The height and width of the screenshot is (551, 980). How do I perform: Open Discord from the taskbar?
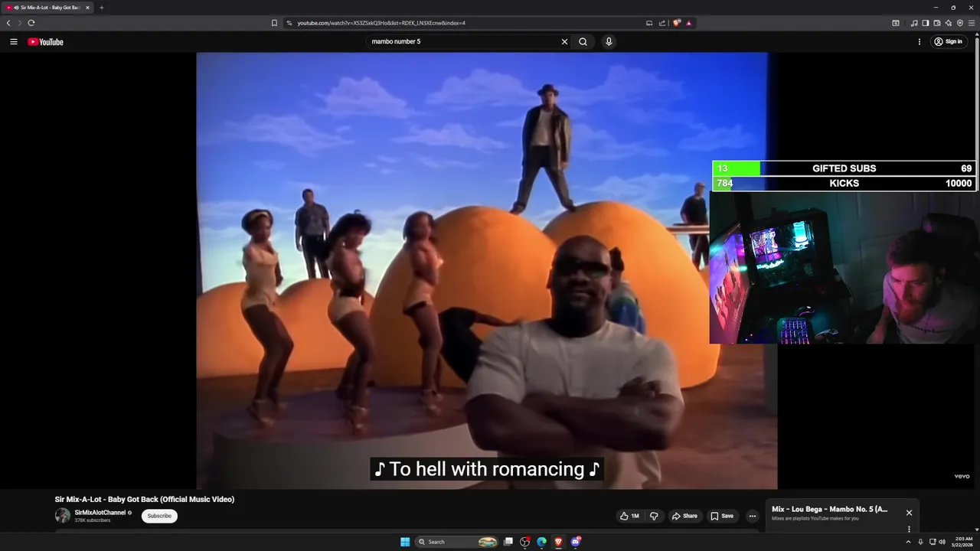(576, 542)
